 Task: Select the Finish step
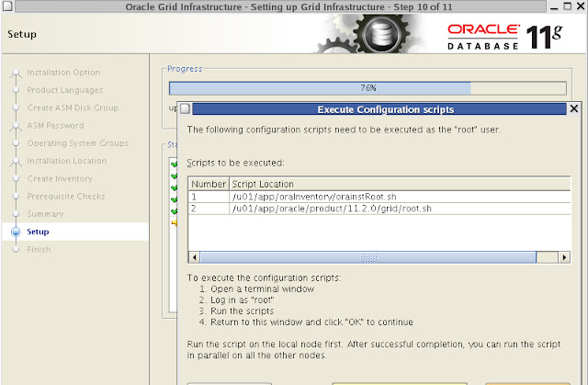click(x=39, y=249)
